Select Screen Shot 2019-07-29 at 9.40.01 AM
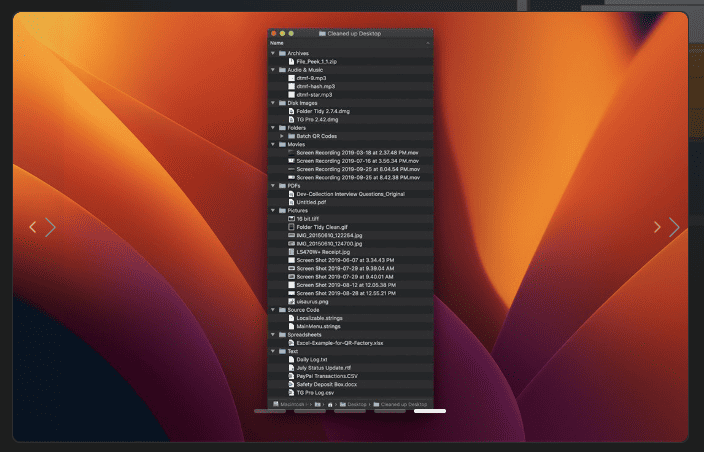 [345, 276]
